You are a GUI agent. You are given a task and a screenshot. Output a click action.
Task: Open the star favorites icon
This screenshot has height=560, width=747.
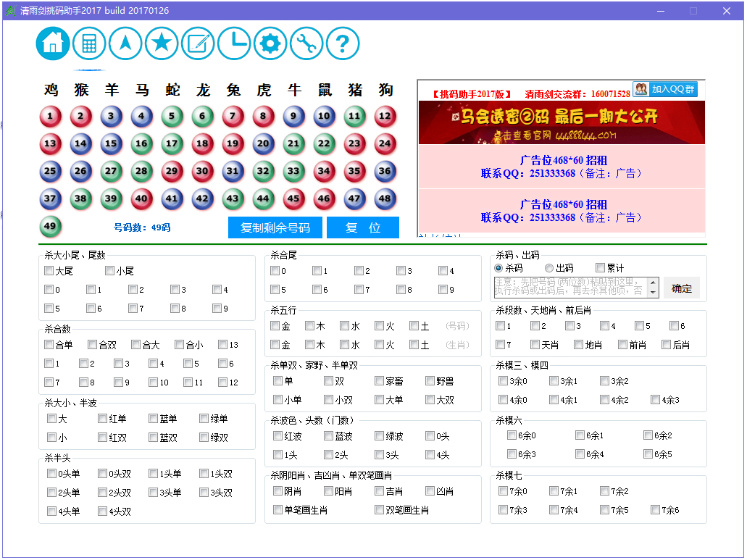point(162,43)
